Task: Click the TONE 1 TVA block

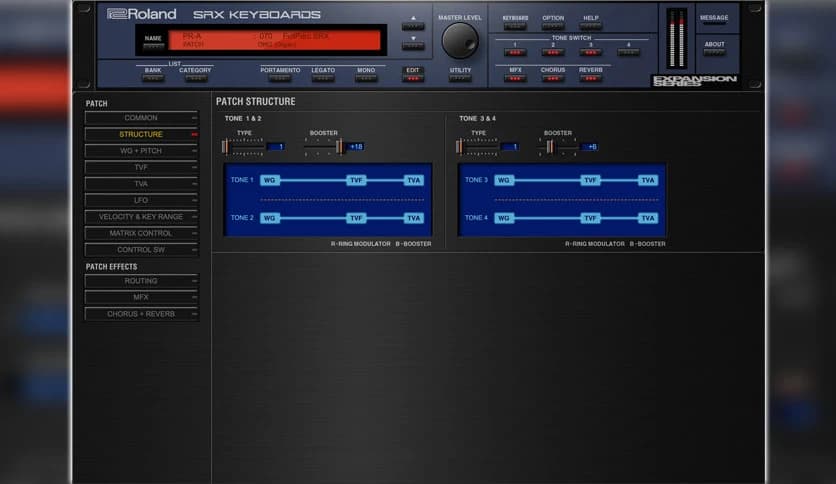Action: click(414, 180)
